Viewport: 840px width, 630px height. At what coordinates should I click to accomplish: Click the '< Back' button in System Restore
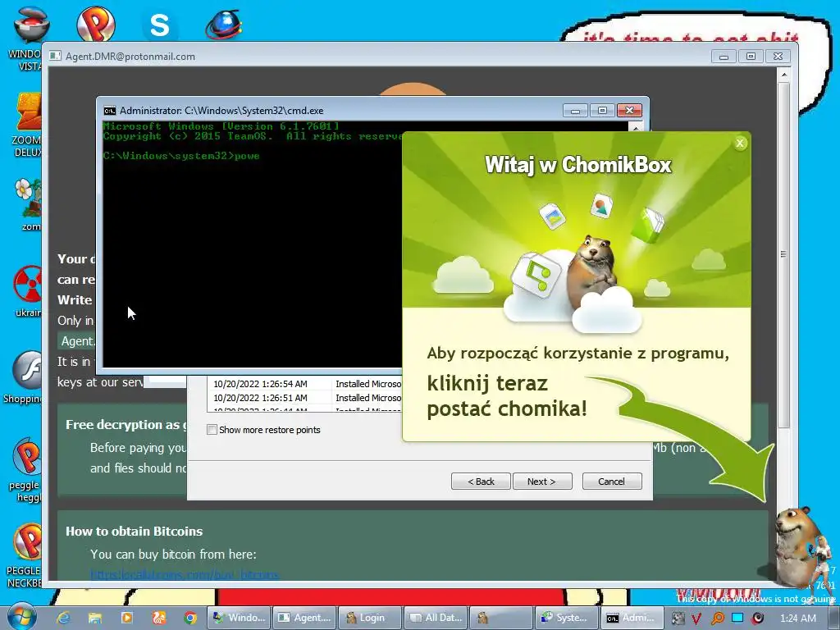[x=481, y=481]
